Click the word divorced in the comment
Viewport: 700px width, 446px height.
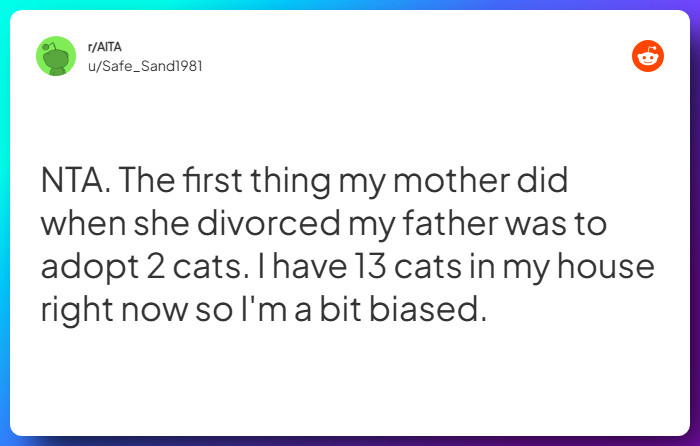(269, 223)
